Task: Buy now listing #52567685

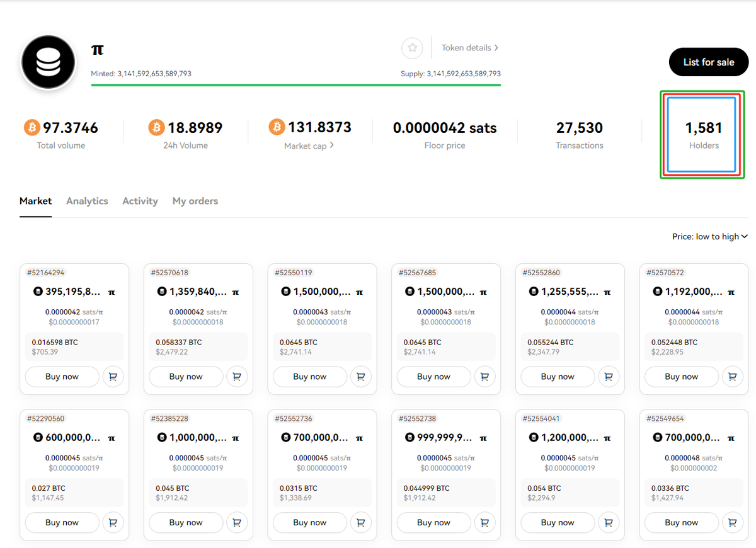Action: pyautogui.click(x=433, y=376)
